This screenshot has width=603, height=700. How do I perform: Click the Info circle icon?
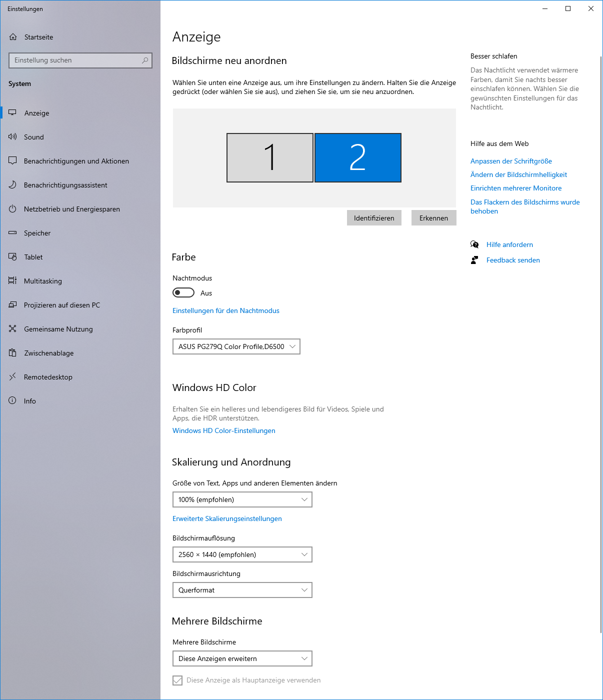coord(12,400)
